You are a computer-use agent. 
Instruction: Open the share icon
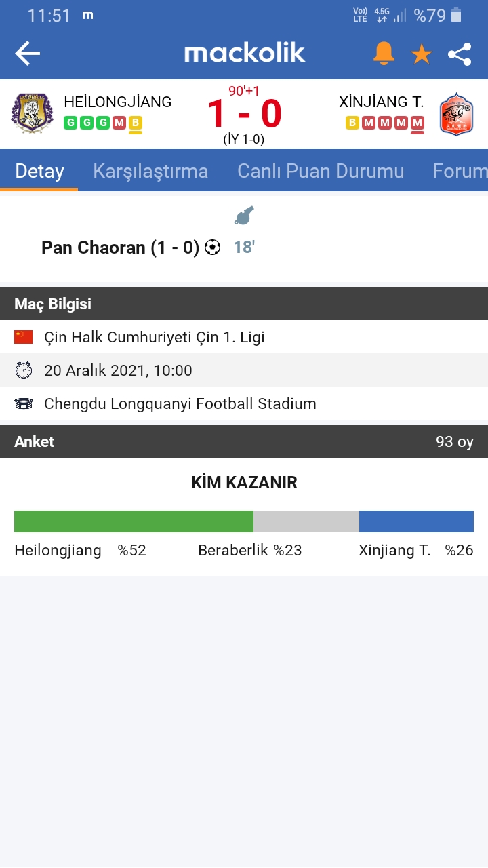pyautogui.click(x=460, y=54)
